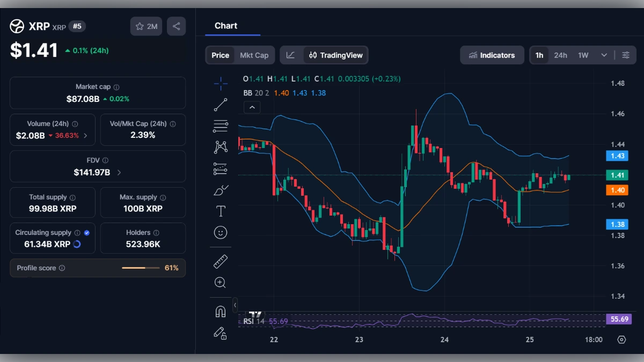The image size is (644, 362).
Task: Open the emoji sticker tool
Action: pos(220,232)
